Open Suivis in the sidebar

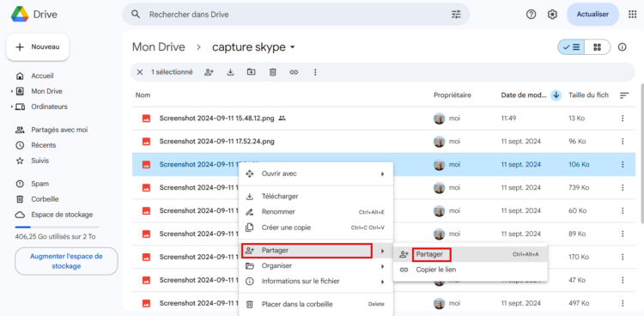pyautogui.click(x=39, y=161)
